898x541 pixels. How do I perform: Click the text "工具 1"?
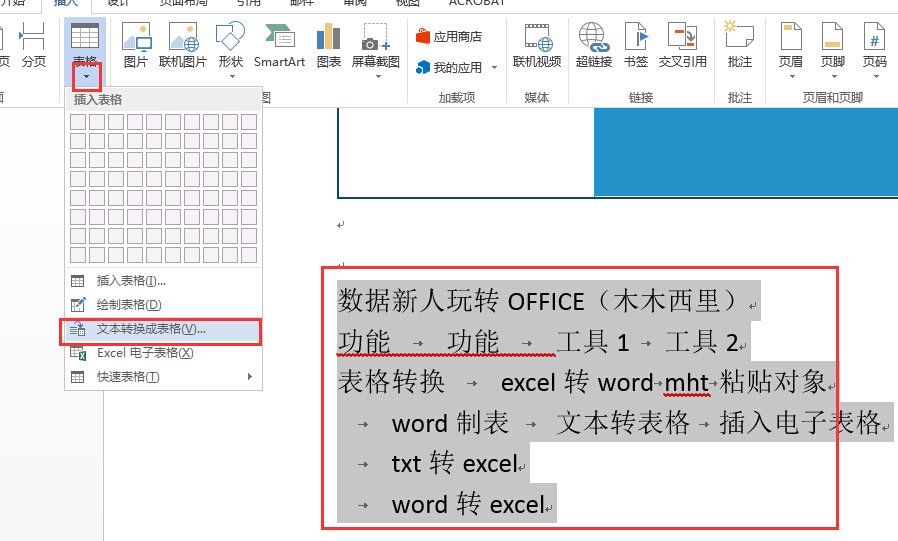593,342
